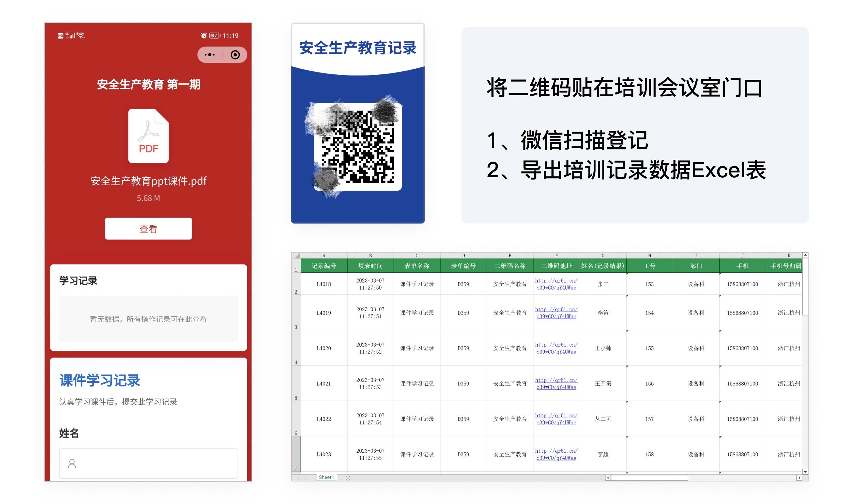Select cell containing name 王小帅
The height and width of the screenshot is (504, 854).
[603, 348]
